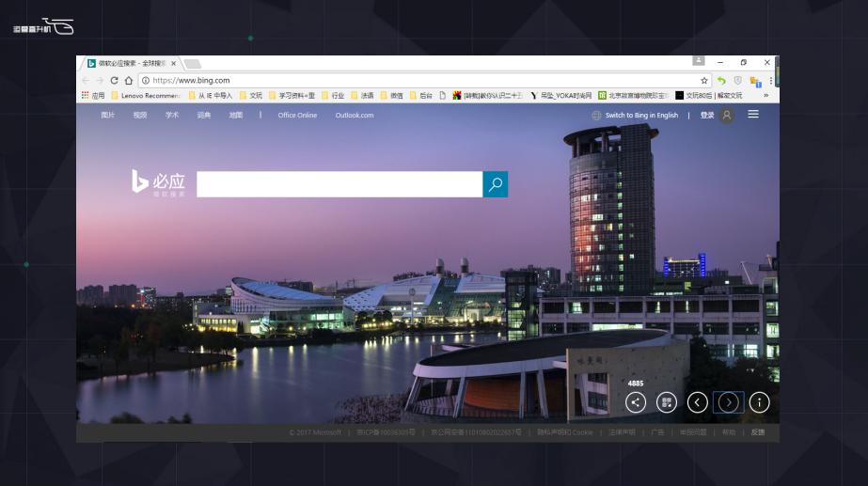Image resolution: width=868 pixels, height=486 pixels.
Task: Open the QR code icon
Action: pos(667,402)
